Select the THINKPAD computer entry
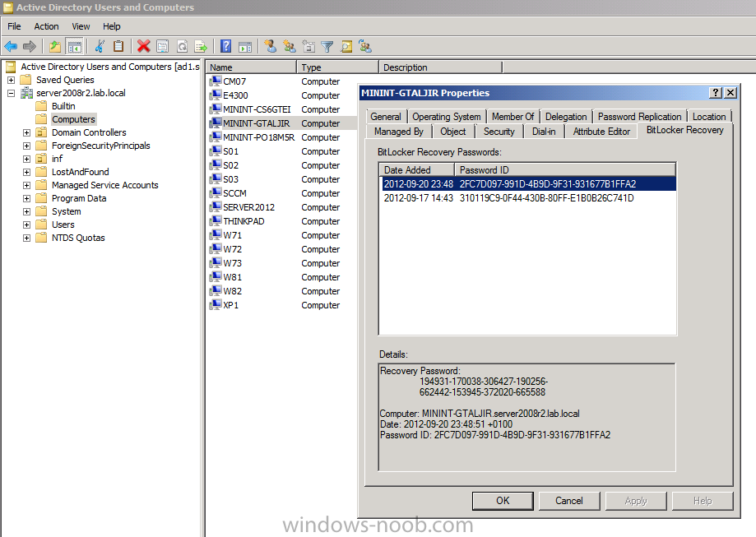This screenshot has height=537, width=756. [x=243, y=221]
